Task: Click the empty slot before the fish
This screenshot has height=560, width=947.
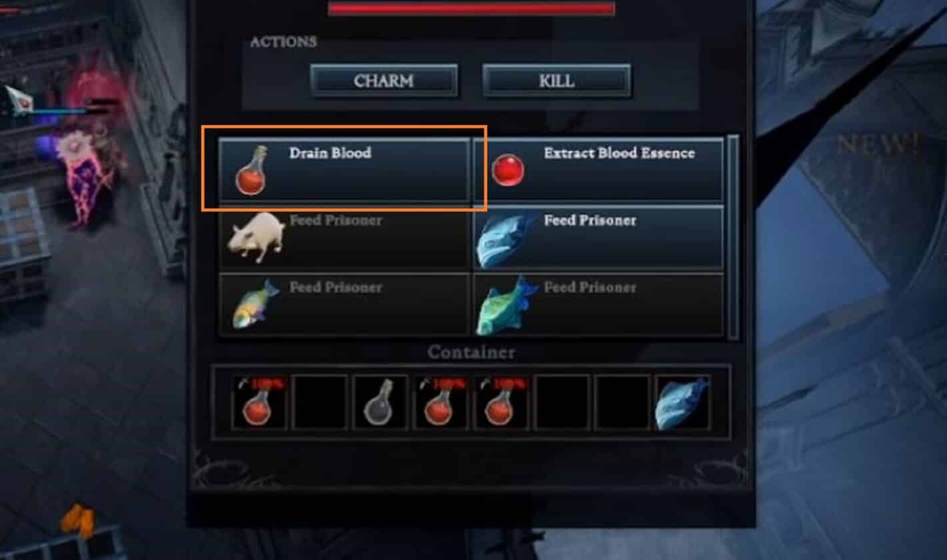Action: pos(622,403)
